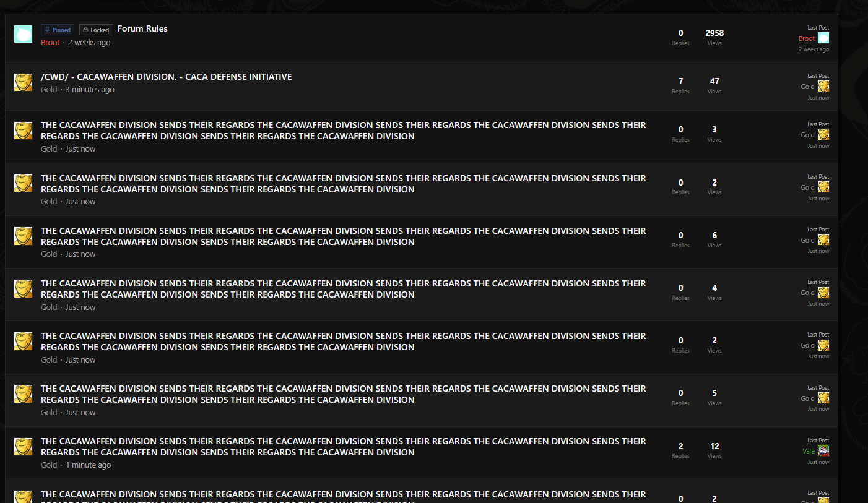This screenshot has height=503, width=868.
Task: Click the Pinned badge on Forum Rules
Action: pyautogui.click(x=58, y=30)
